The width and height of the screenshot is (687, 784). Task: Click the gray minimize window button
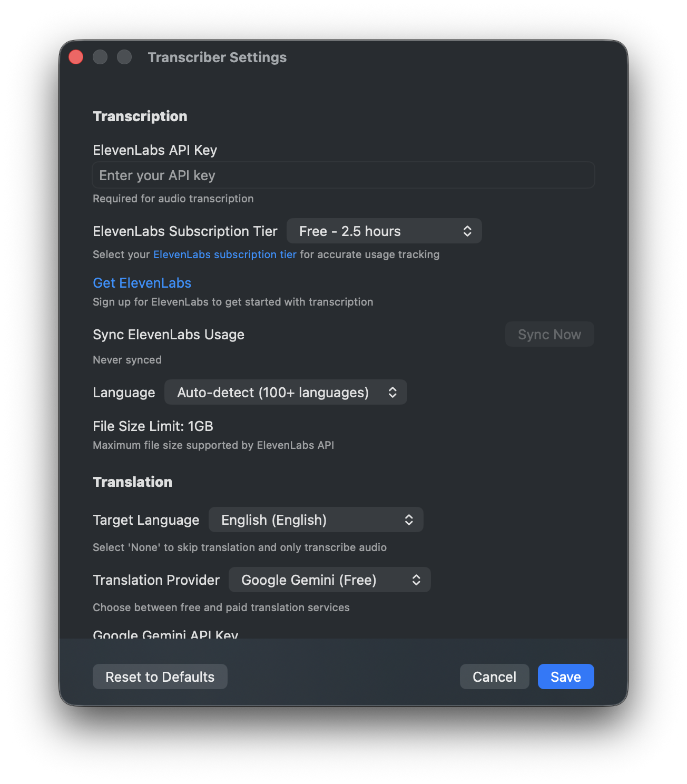point(100,57)
